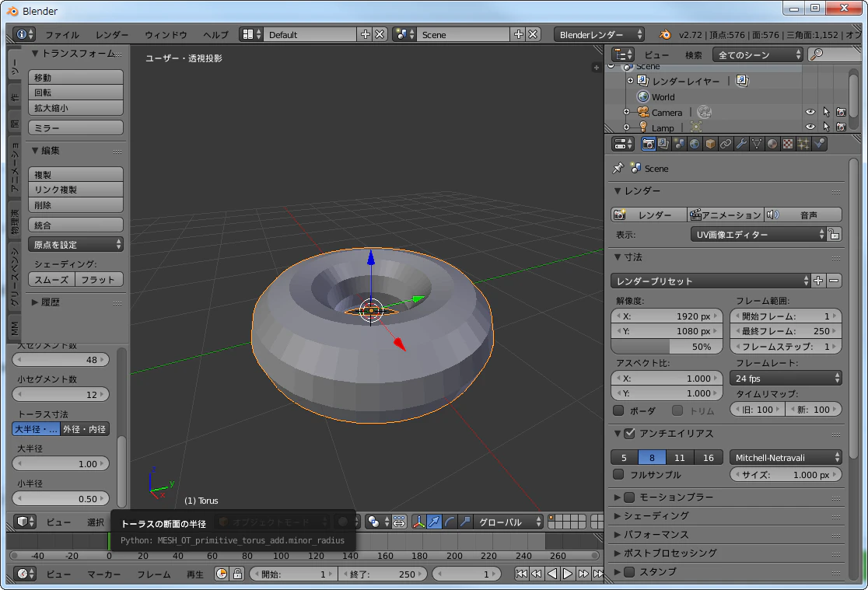The image size is (868, 590).
Task: Open the ウィンドウ menu
Action: point(166,34)
